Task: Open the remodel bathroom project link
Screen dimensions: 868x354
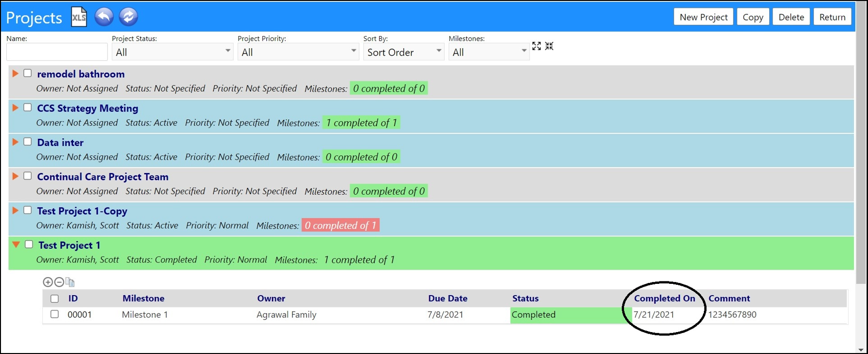Action: coord(81,74)
